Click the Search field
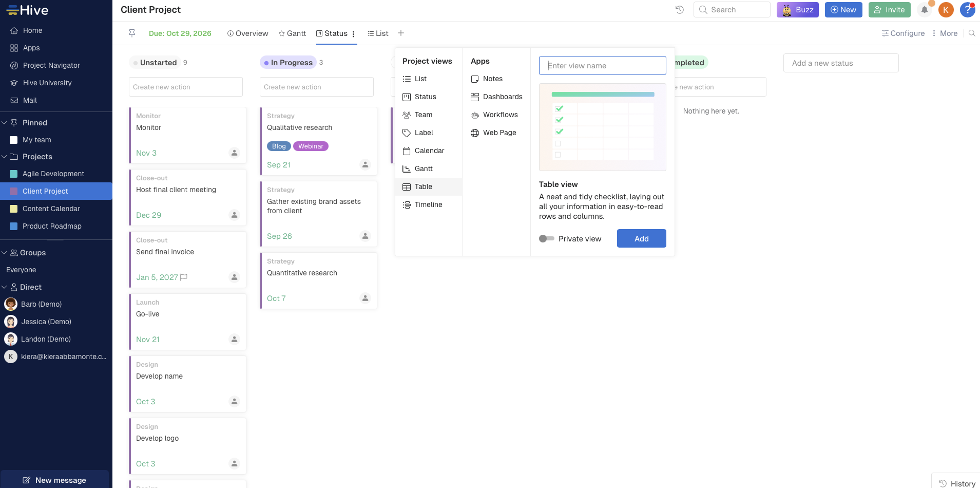Viewport: 980px width, 488px height. pos(732,10)
